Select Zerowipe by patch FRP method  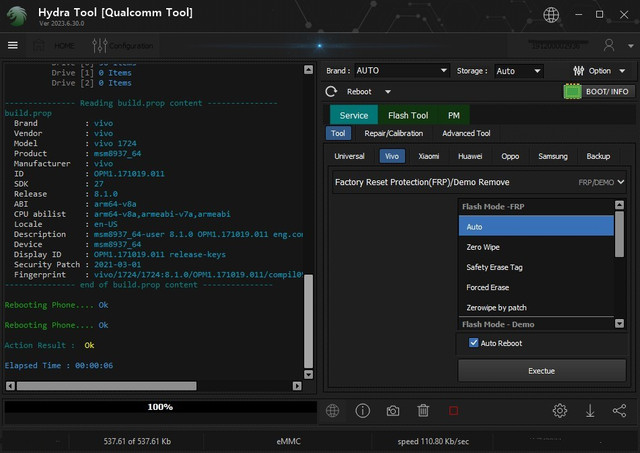point(536,307)
